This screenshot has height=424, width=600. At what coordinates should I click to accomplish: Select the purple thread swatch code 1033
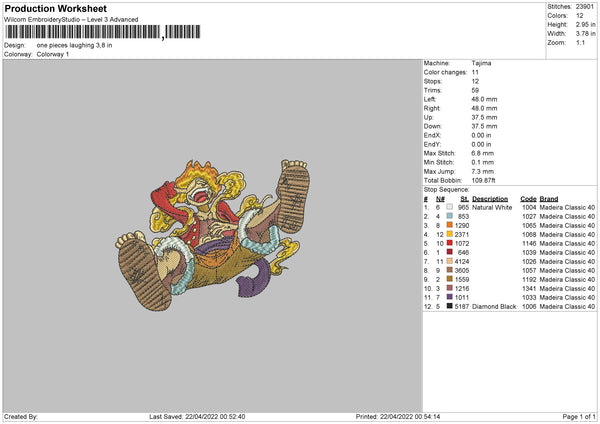point(449,297)
